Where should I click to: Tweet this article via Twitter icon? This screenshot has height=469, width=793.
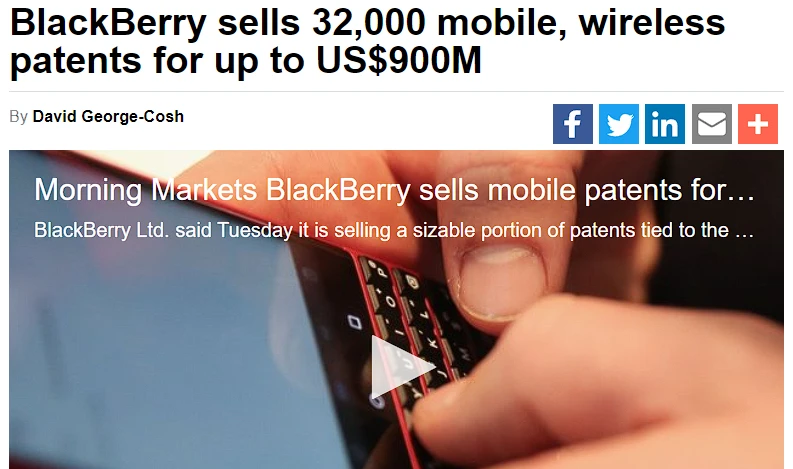click(x=619, y=124)
